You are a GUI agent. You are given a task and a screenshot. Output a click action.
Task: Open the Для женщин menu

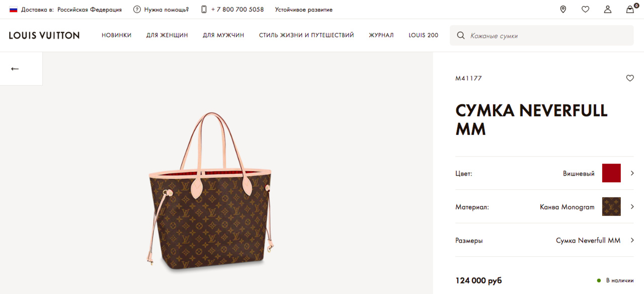click(x=167, y=35)
